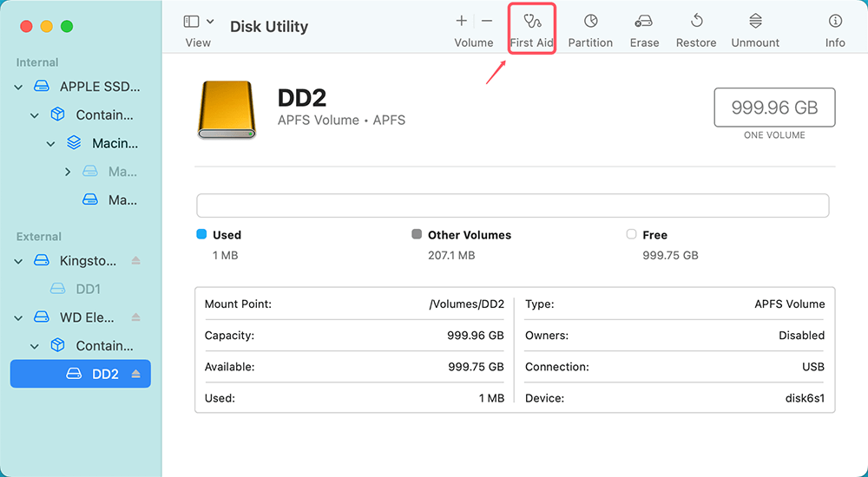The image size is (868, 477).
Task: Eject the Kingston external disk
Action: (135, 261)
